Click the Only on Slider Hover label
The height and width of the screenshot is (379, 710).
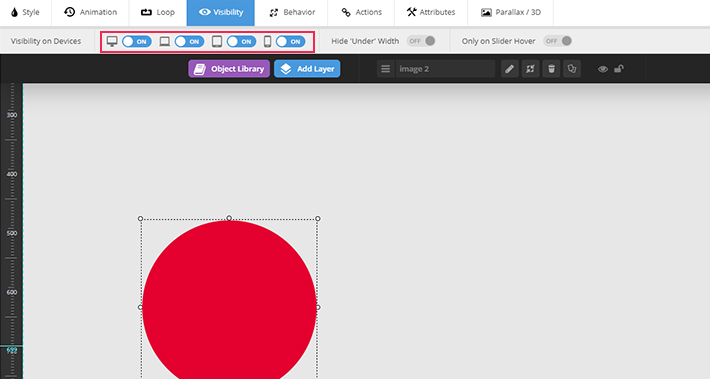499,41
